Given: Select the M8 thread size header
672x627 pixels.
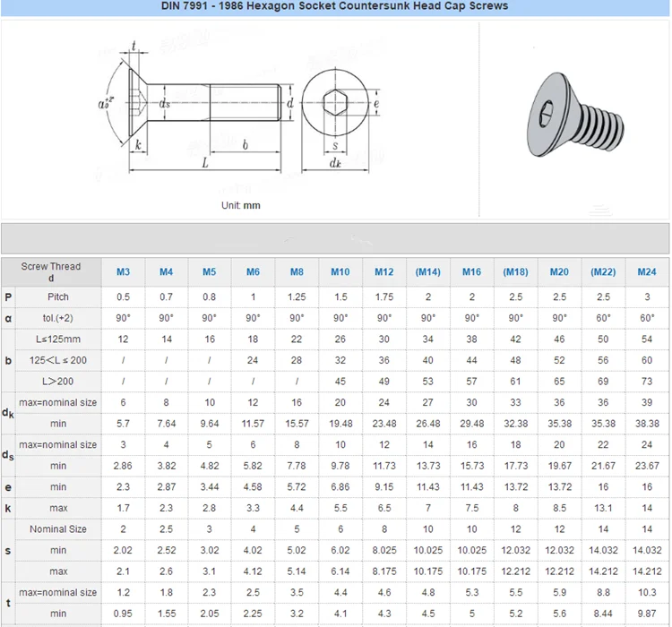Looking at the screenshot, I should (x=297, y=272).
